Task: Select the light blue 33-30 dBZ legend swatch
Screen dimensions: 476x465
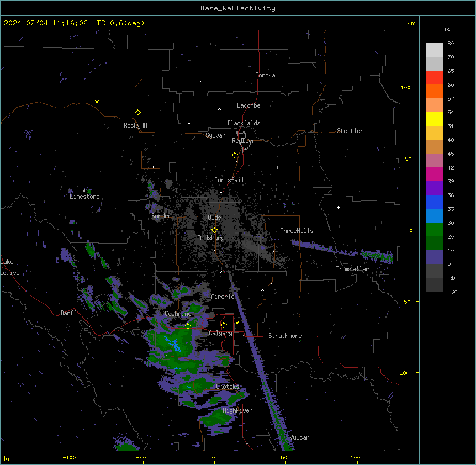Action: [x=434, y=216]
